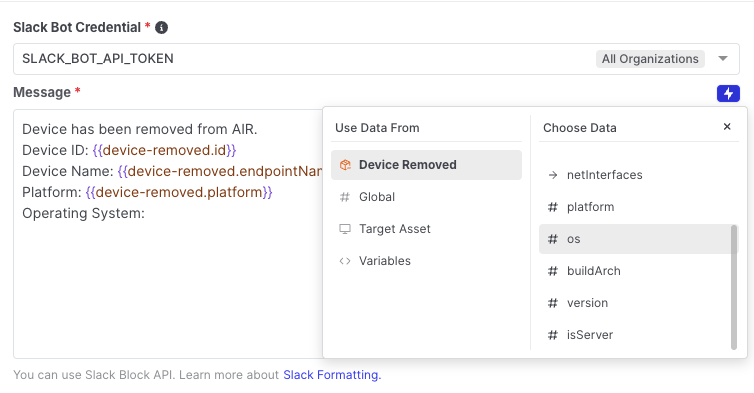
Task: Click the Choose Data heading
Action: tap(579, 128)
